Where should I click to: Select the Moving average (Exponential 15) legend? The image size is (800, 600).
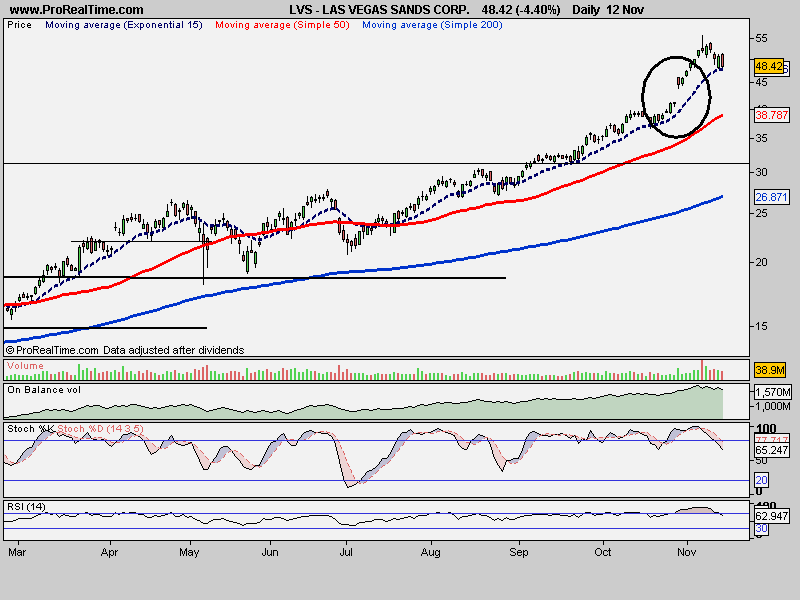[124, 25]
